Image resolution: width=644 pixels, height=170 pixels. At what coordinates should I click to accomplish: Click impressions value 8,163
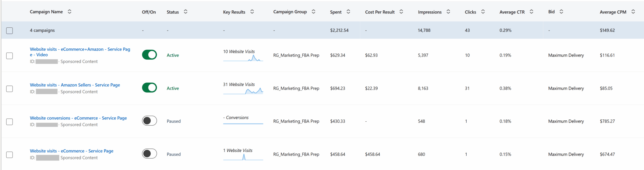[423, 88]
